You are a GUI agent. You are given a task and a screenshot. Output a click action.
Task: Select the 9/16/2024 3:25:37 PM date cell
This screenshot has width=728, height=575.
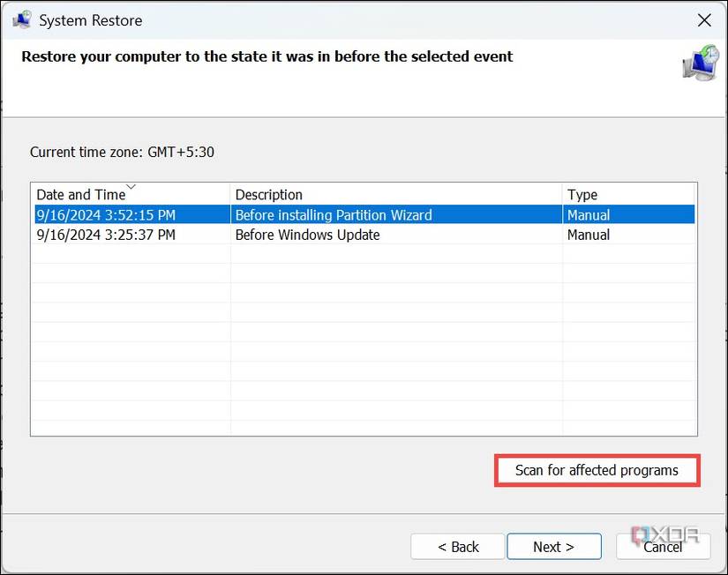coord(106,235)
